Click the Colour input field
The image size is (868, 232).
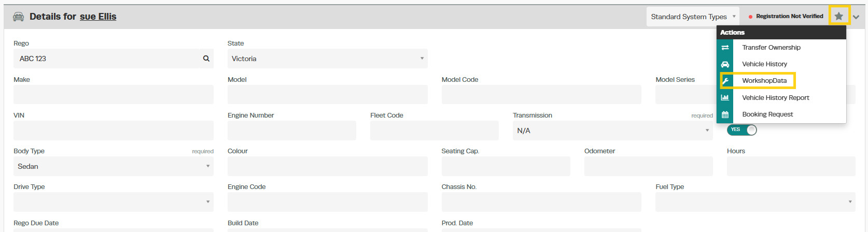click(327, 166)
